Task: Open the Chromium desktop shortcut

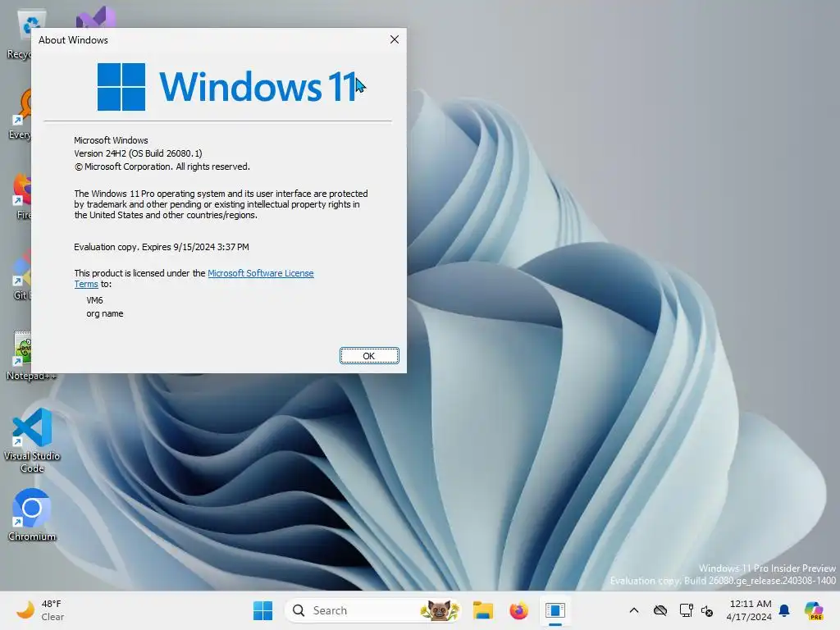Action: 32,514
